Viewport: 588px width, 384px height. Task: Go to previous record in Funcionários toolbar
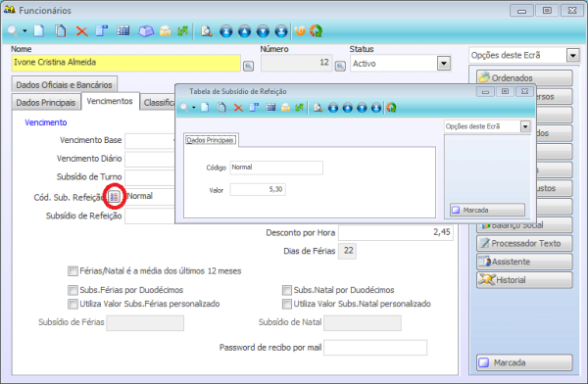tap(244, 31)
